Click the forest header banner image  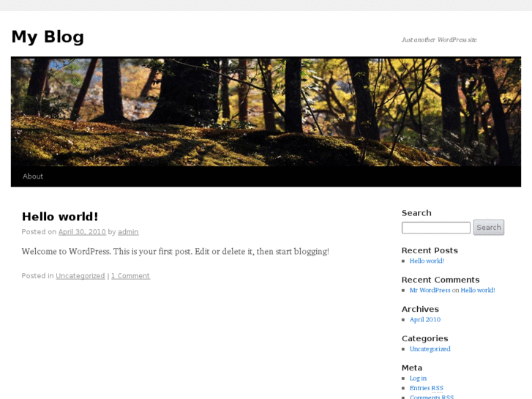tap(266, 112)
